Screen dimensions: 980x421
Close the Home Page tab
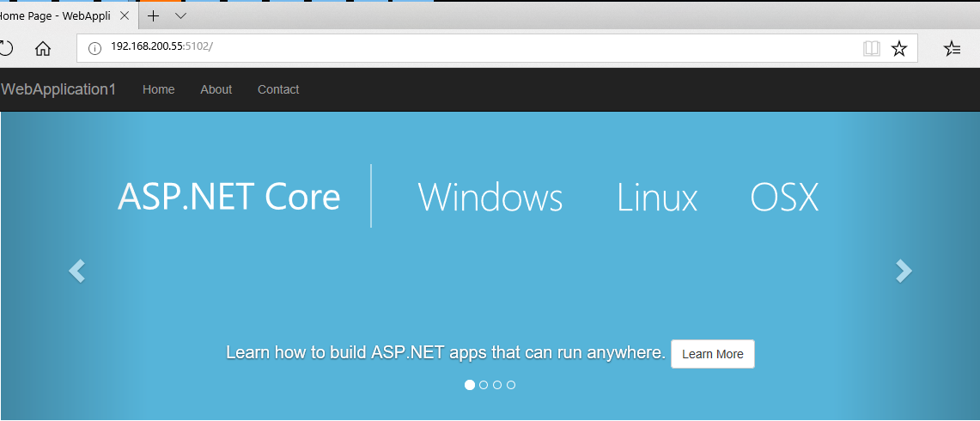pos(125,16)
